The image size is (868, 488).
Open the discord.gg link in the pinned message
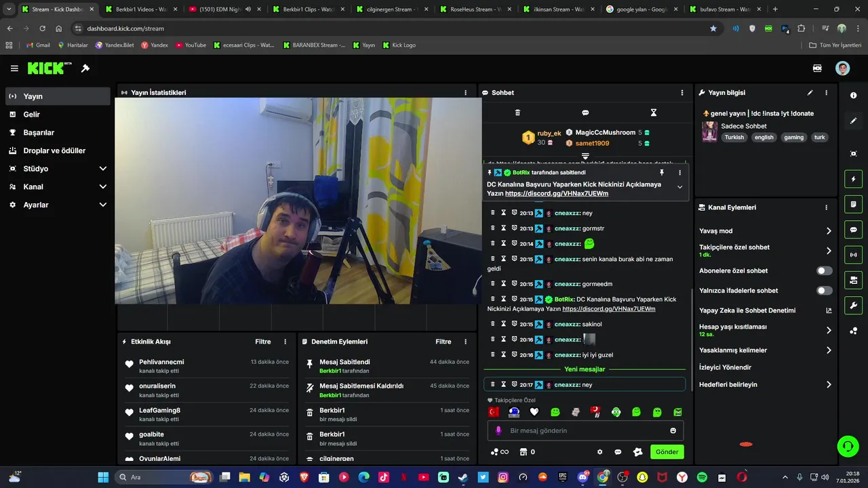[556, 194]
